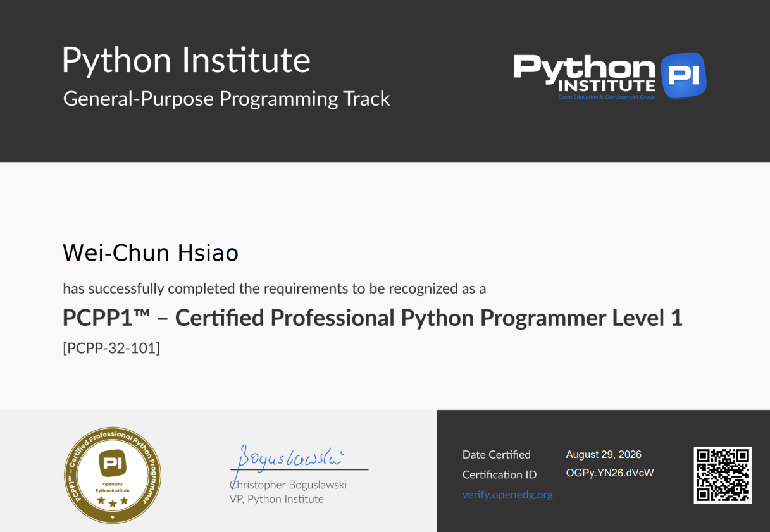Click the PCPP1 gold certification badge
Image resolution: width=770 pixels, height=532 pixels.
coord(113,475)
